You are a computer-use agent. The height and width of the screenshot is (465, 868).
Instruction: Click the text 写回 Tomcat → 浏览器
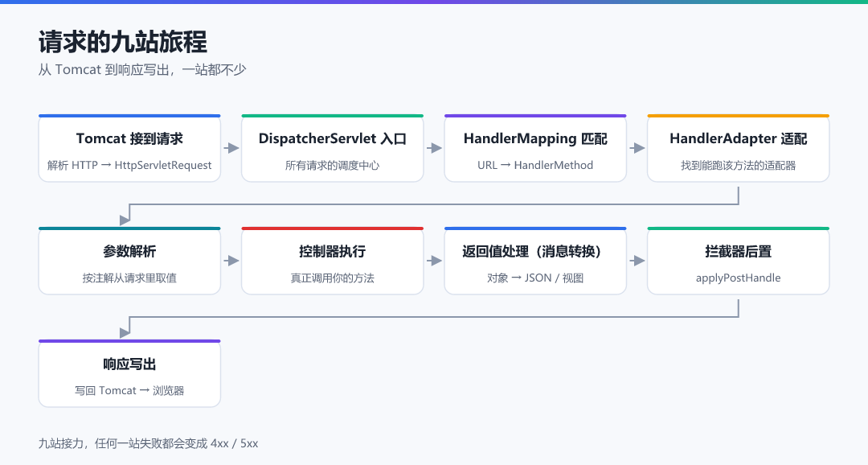point(129,391)
